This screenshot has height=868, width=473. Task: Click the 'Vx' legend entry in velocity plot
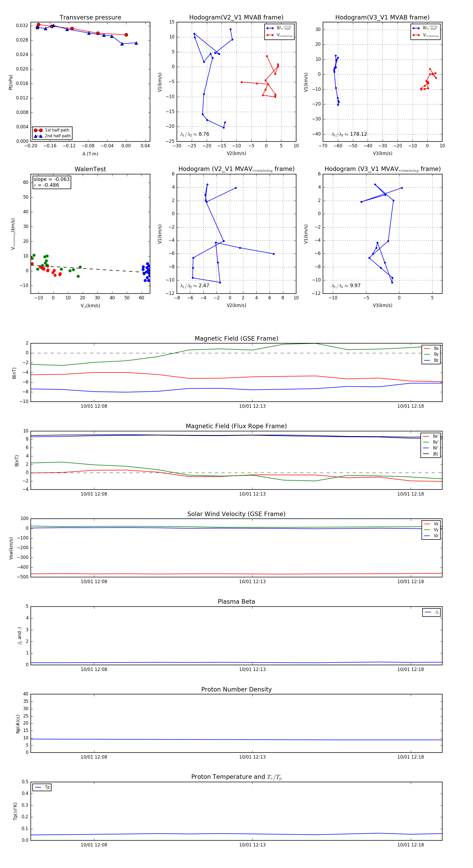click(x=431, y=524)
